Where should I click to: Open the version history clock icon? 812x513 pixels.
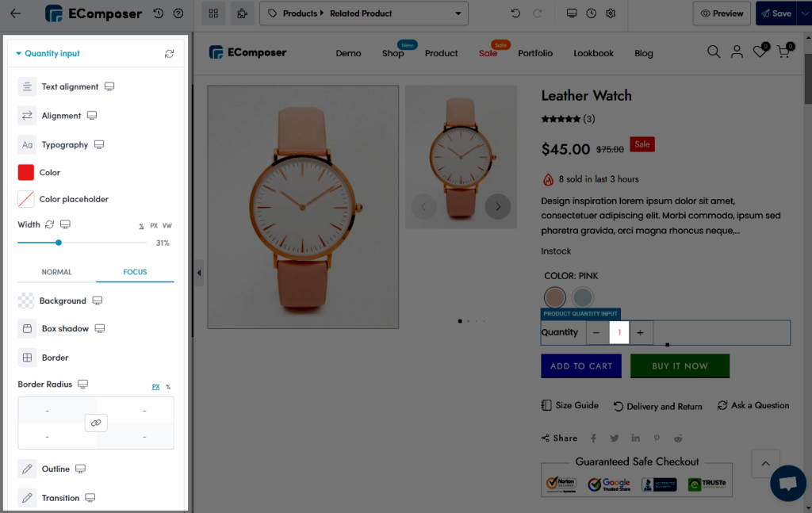point(159,13)
